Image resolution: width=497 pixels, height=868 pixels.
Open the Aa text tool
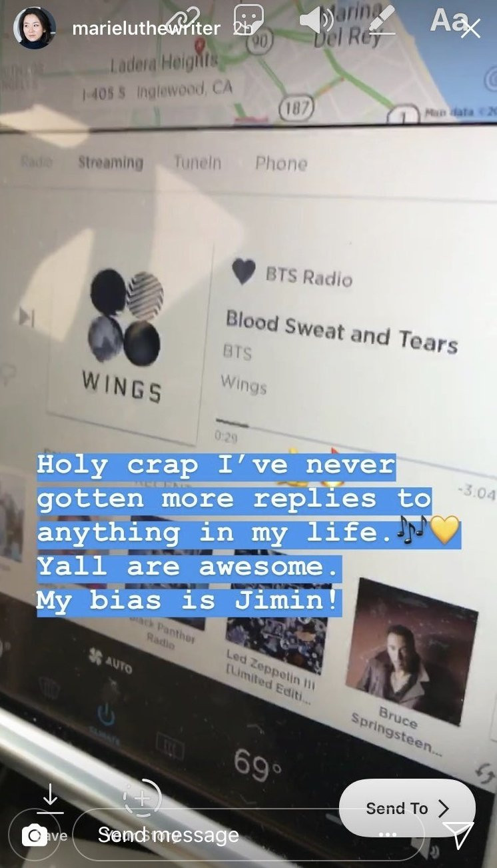[x=447, y=21]
